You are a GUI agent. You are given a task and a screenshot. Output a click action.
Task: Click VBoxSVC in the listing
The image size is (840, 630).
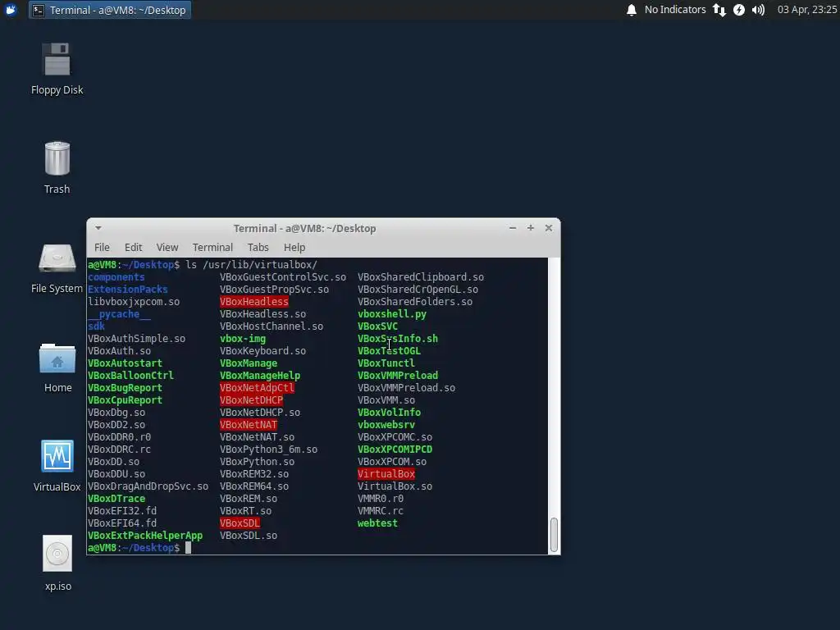pos(377,326)
